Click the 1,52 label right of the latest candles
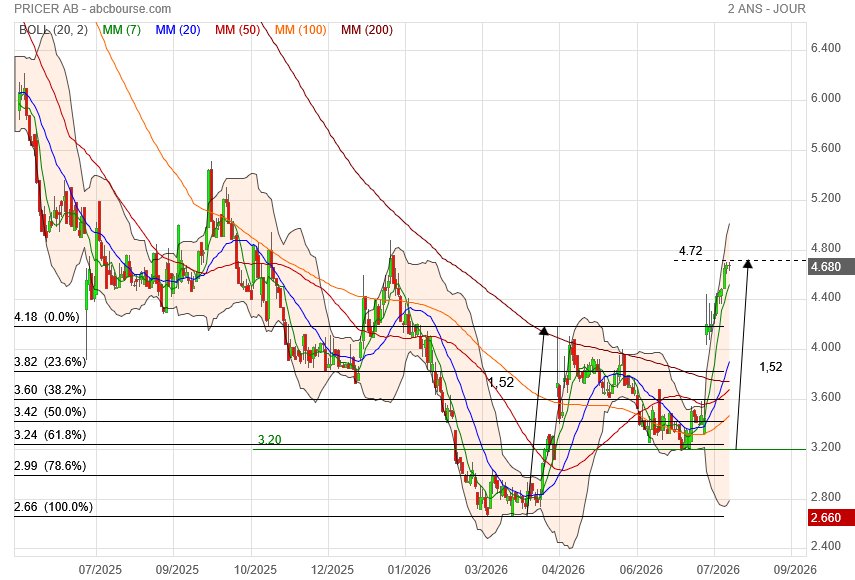Viewport: 855px width, 580px height. pyautogui.click(x=770, y=367)
